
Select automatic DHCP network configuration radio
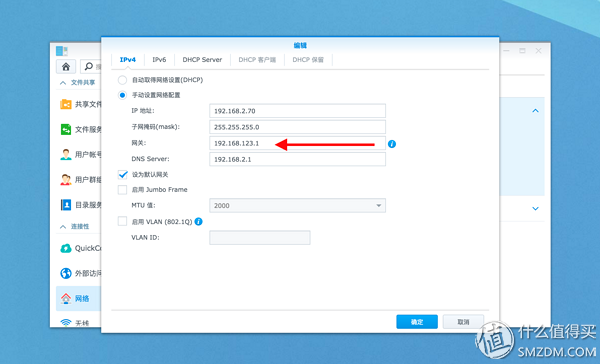pyautogui.click(x=122, y=80)
